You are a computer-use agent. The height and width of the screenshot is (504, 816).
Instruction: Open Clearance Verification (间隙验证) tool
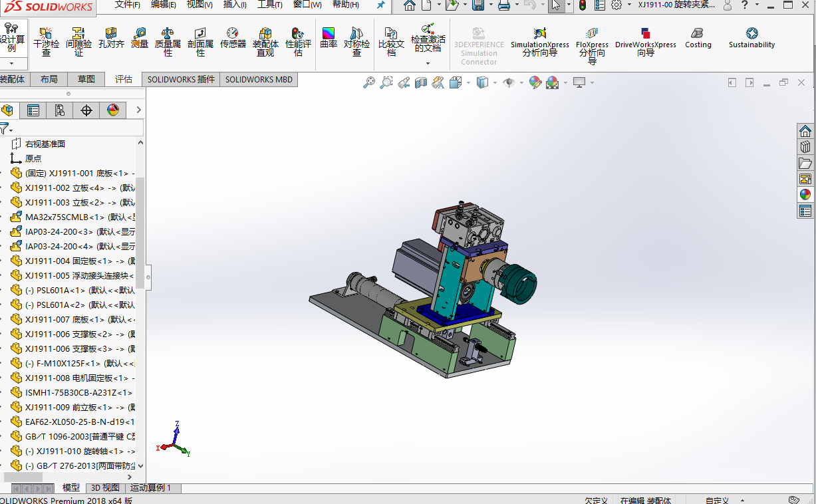coord(78,42)
